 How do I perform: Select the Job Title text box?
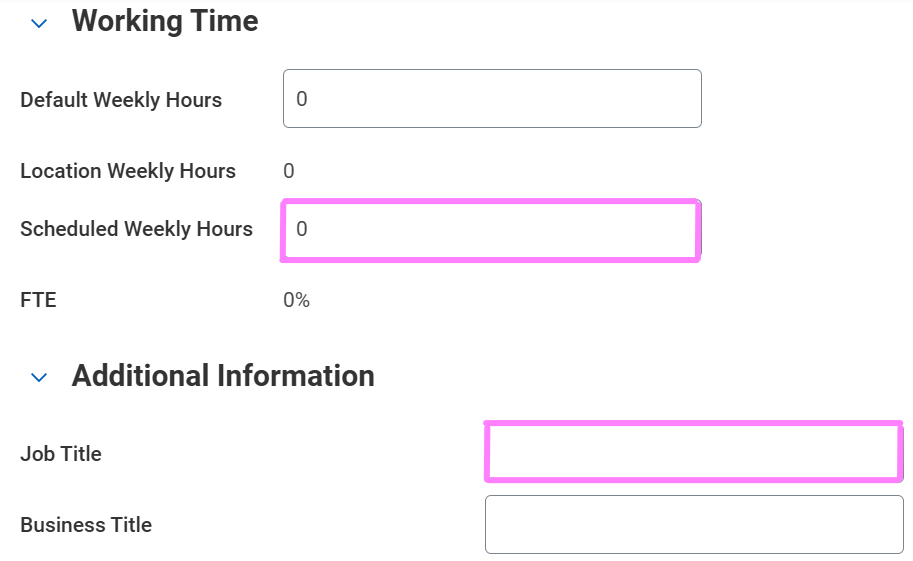pyautogui.click(x=693, y=452)
